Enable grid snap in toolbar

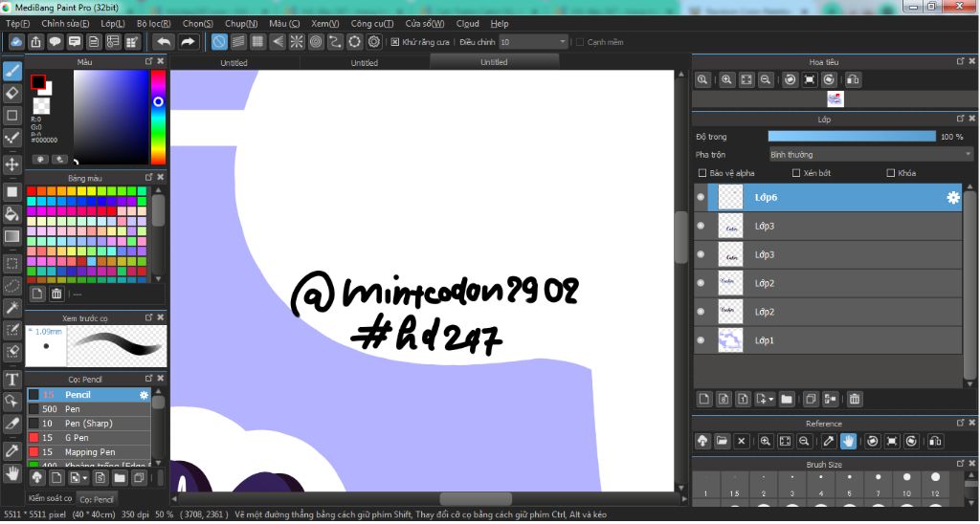pos(257,42)
